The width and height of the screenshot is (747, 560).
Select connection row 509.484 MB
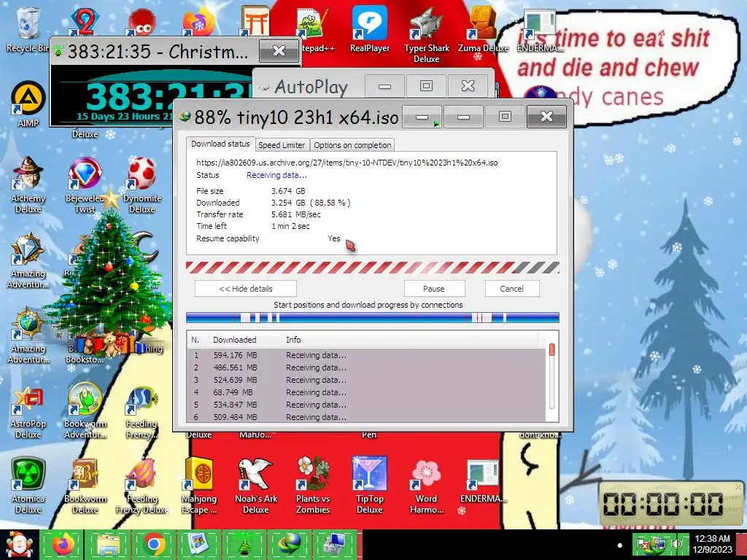coord(367,416)
